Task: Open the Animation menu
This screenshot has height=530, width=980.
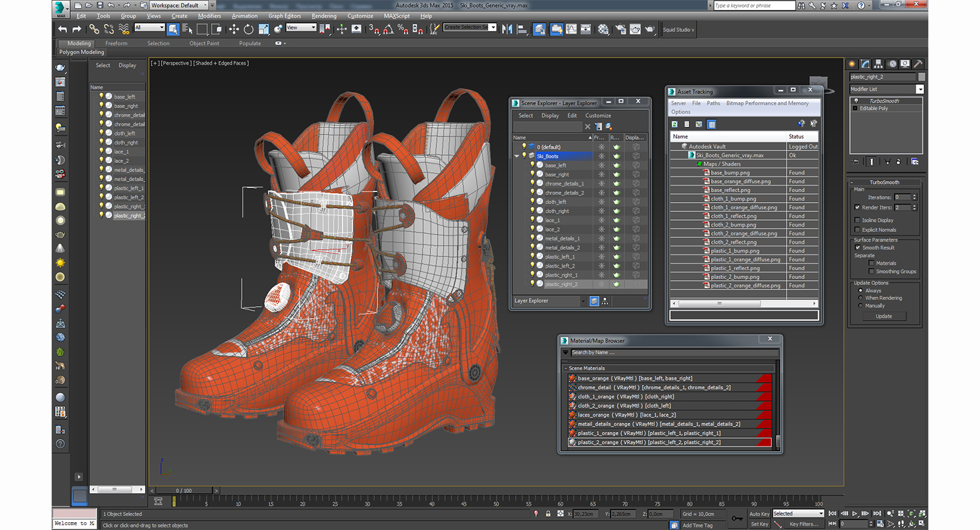Action: tap(244, 16)
